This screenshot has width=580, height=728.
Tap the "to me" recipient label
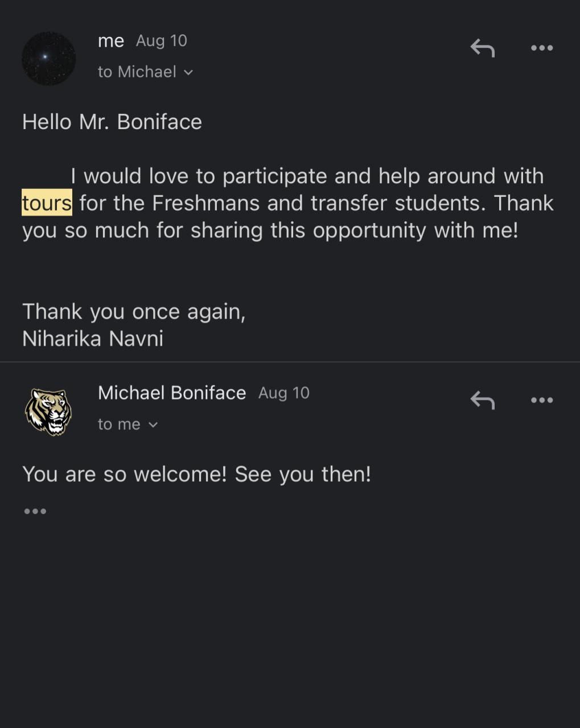click(x=119, y=424)
